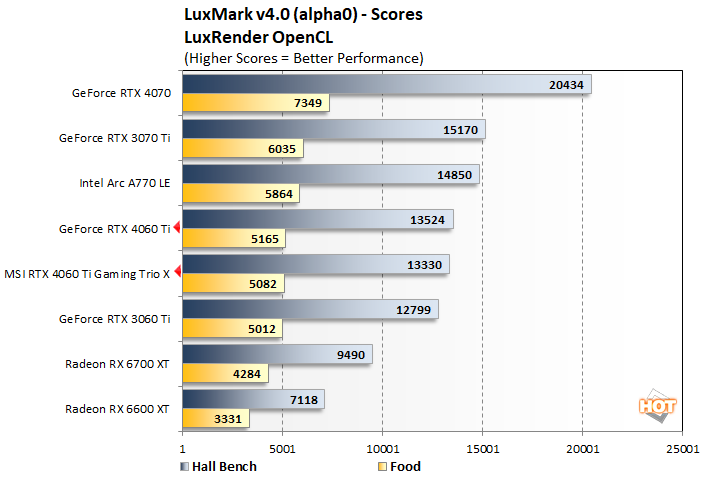
Task: Click the 13330 Hall Bench score value
Action: pos(424,265)
